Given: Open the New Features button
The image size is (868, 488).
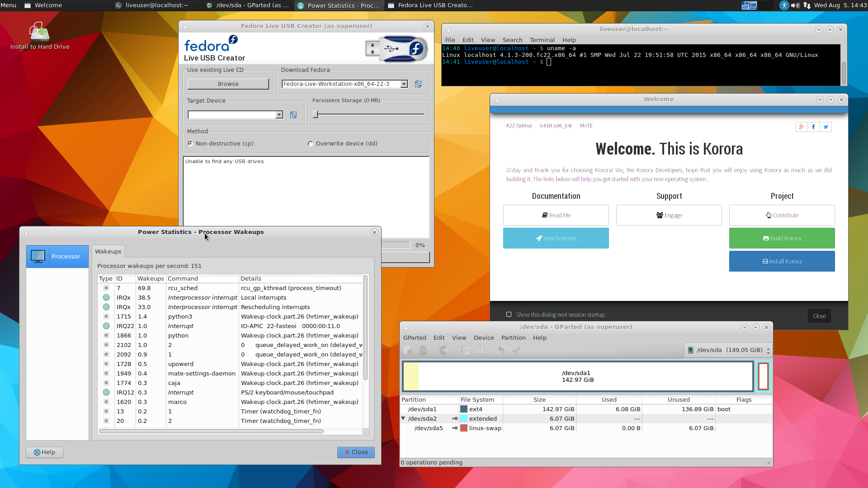Looking at the screenshot, I should (x=556, y=238).
